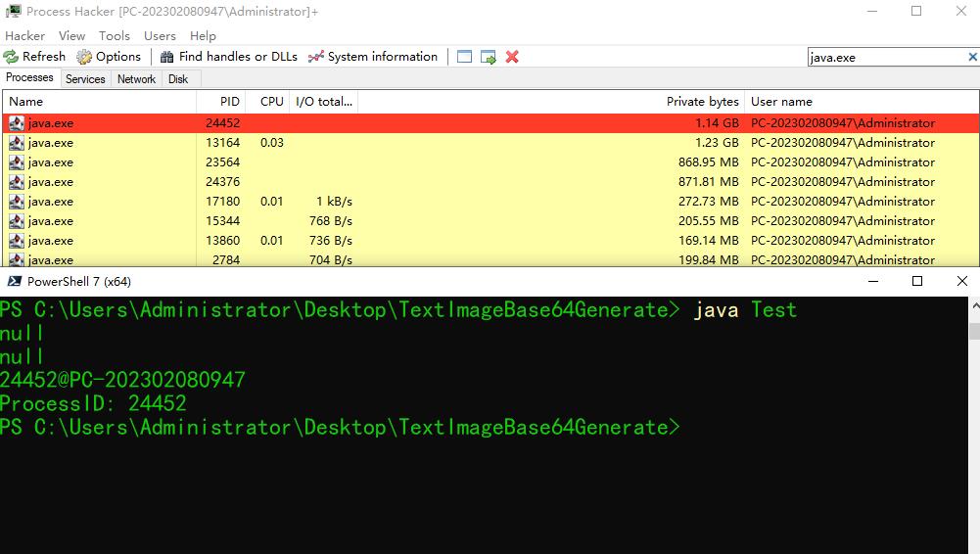Select PID 17180 in the process list
Image resolution: width=980 pixels, height=554 pixels.
coord(490,201)
